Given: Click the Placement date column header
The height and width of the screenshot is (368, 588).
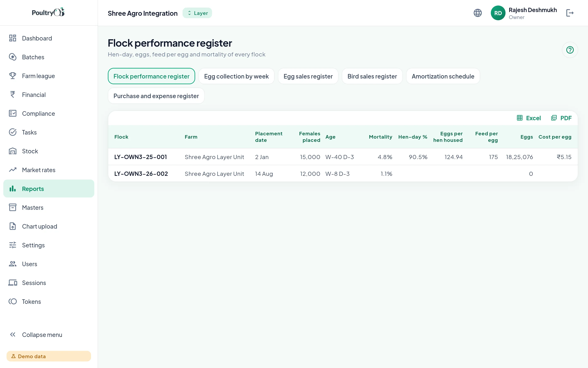Looking at the screenshot, I should coord(268,137).
